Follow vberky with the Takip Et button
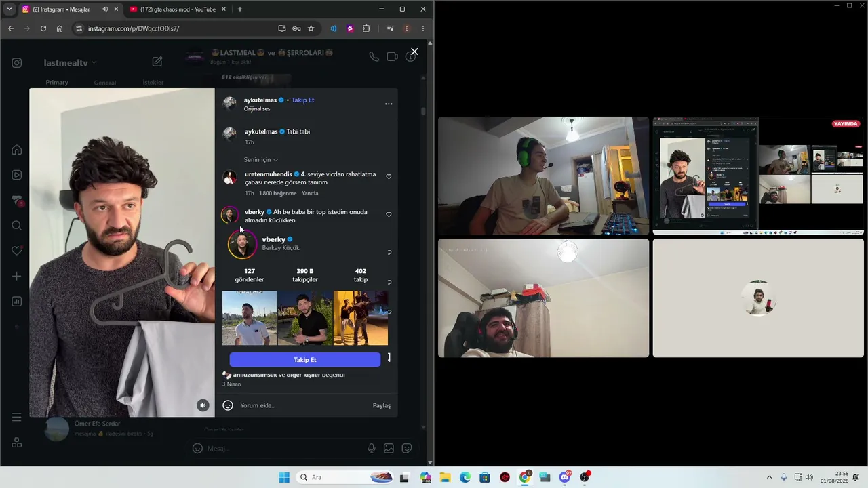 [x=305, y=359]
